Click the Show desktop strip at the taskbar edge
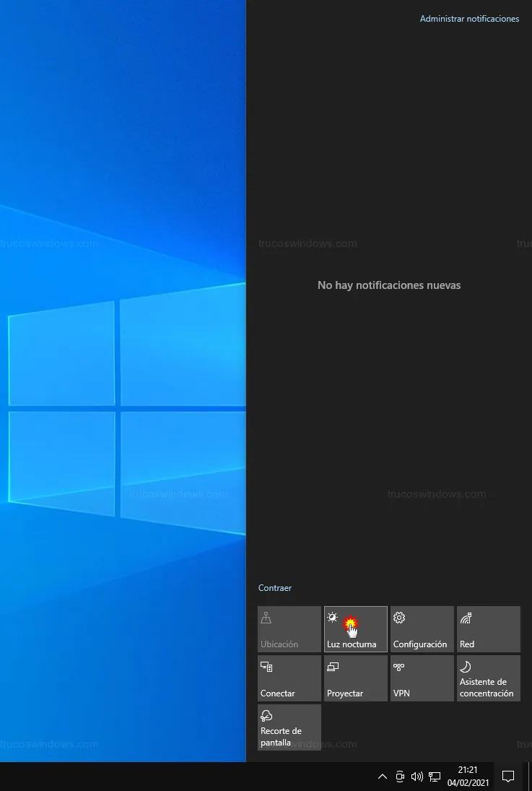The width and height of the screenshot is (532, 791). 528,777
